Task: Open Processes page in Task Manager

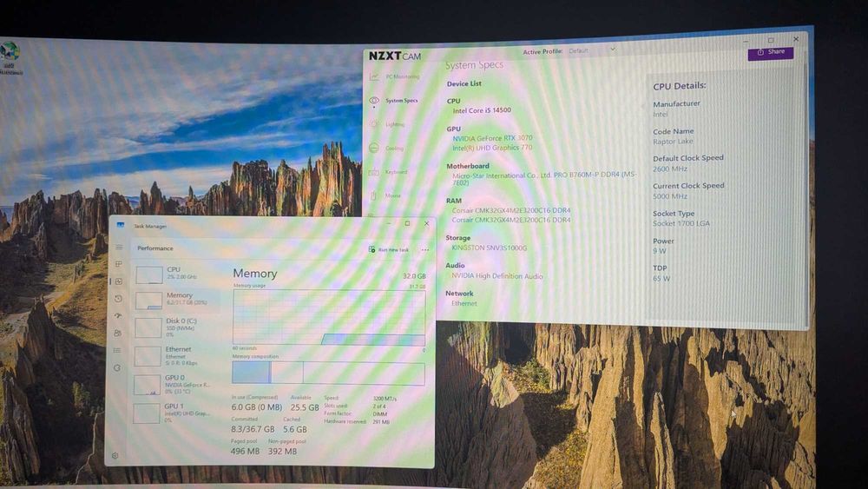Action: [x=118, y=264]
